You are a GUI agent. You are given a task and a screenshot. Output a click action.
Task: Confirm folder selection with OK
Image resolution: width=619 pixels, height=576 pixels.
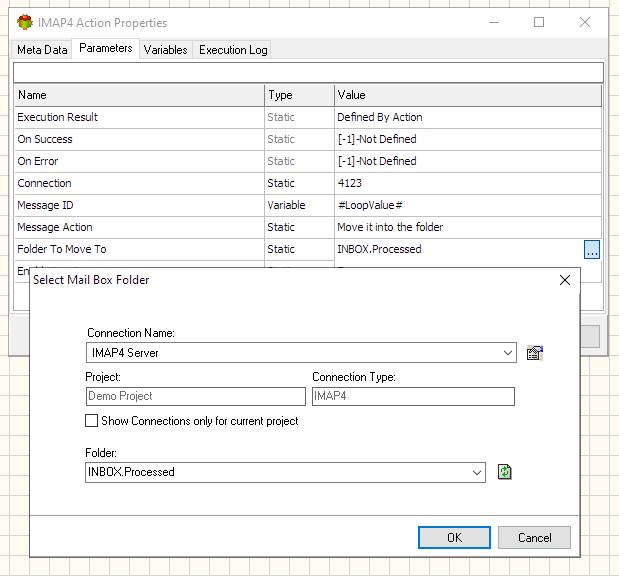454,537
